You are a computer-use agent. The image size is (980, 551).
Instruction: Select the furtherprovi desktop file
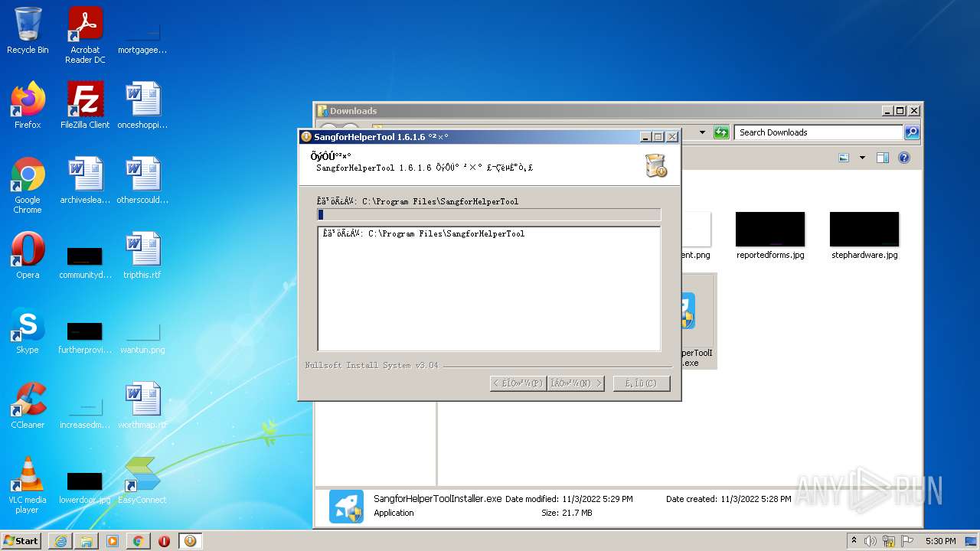click(85, 336)
